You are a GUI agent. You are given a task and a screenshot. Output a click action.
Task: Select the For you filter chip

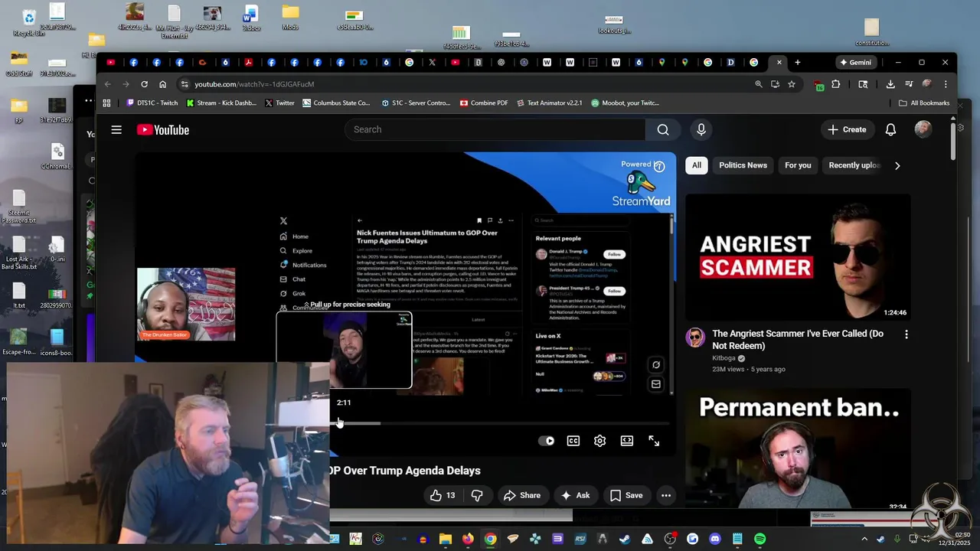[x=798, y=165]
